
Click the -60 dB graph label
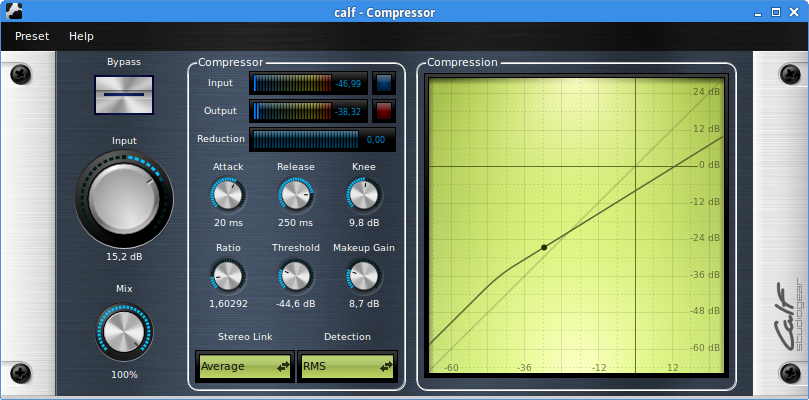click(x=705, y=347)
